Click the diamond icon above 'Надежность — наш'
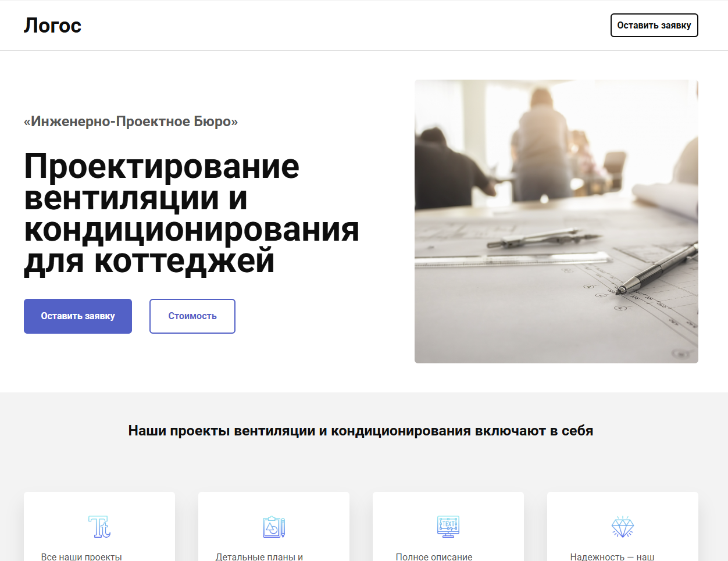The width and height of the screenshot is (728, 561). [623, 526]
